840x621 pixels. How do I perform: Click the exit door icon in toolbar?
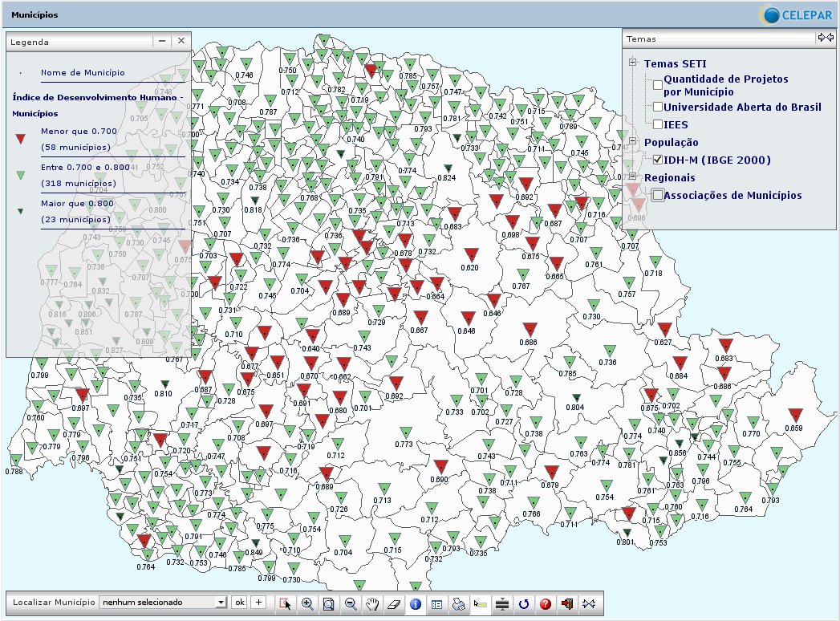567,603
